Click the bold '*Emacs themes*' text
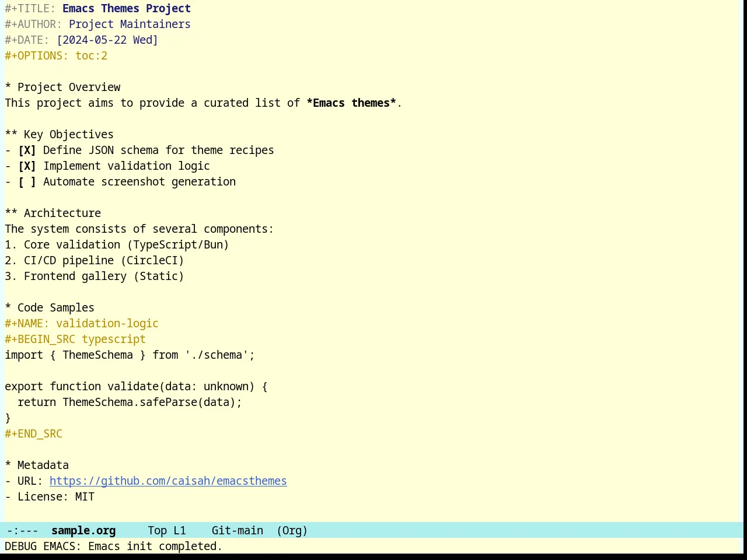The height and width of the screenshot is (560, 747). (351, 103)
